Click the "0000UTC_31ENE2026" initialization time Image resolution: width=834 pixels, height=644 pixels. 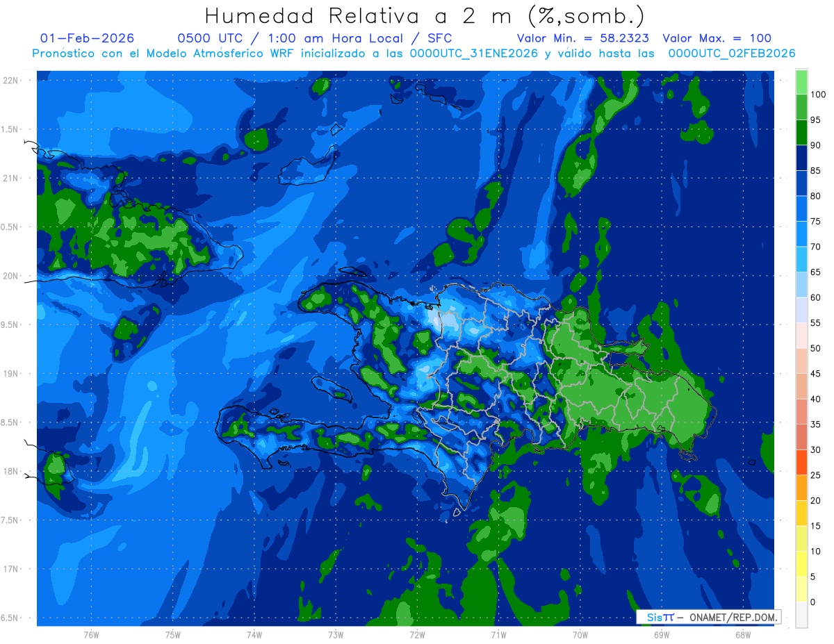pos(474,53)
